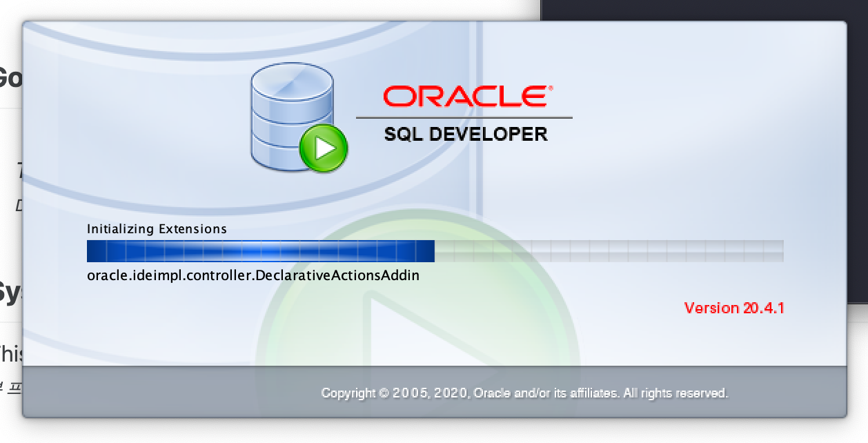The width and height of the screenshot is (868, 443).
Task: Click the red "Version 20.4.1" label
Action: 734,308
